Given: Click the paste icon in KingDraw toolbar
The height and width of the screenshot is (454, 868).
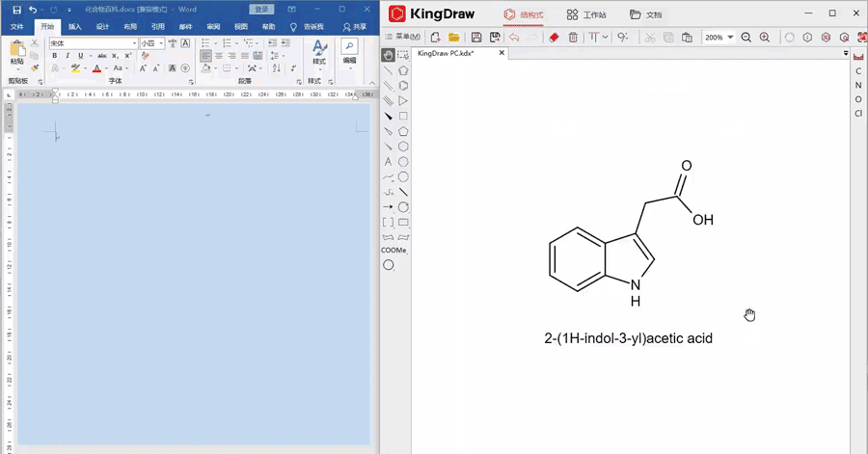Looking at the screenshot, I should tap(687, 37).
